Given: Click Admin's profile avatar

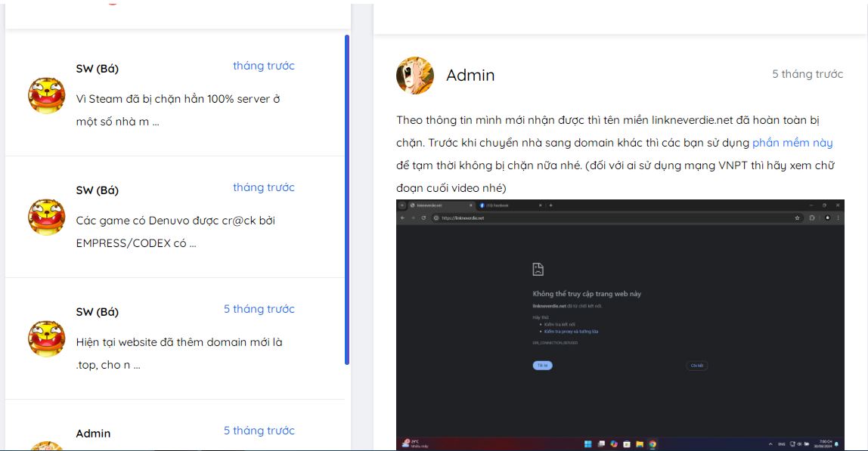Looking at the screenshot, I should pyautogui.click(x=412, y=75).
